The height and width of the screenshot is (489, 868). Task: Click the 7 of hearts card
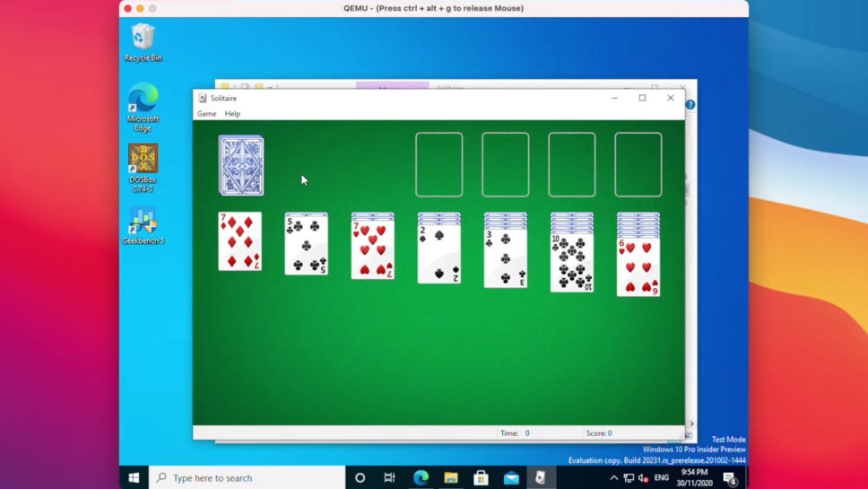(373, 251)
